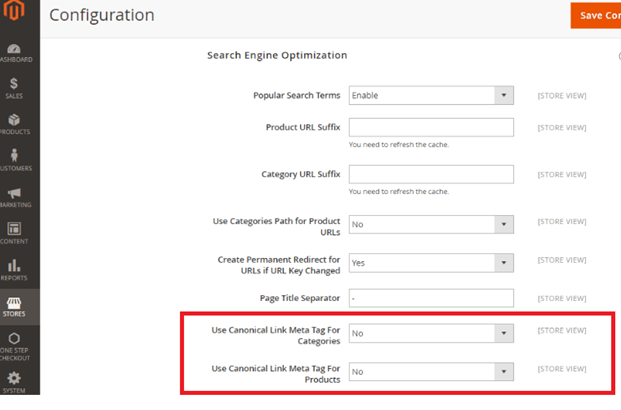Open the Customers sidebar menu
This screenshot has width=621, height=410.
click(16, 160)
